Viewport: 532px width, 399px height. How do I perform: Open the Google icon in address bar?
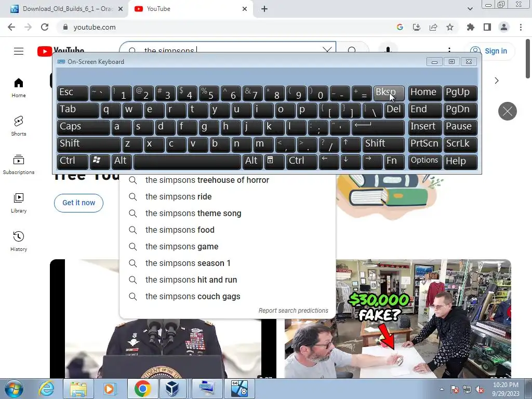click(400, 27)
